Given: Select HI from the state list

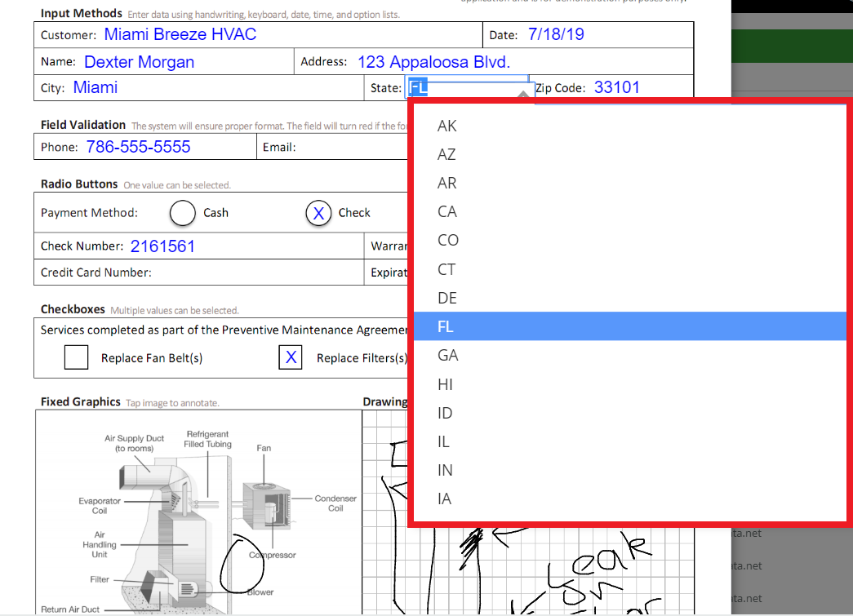Looking at the screenshot, I should 630,384.
